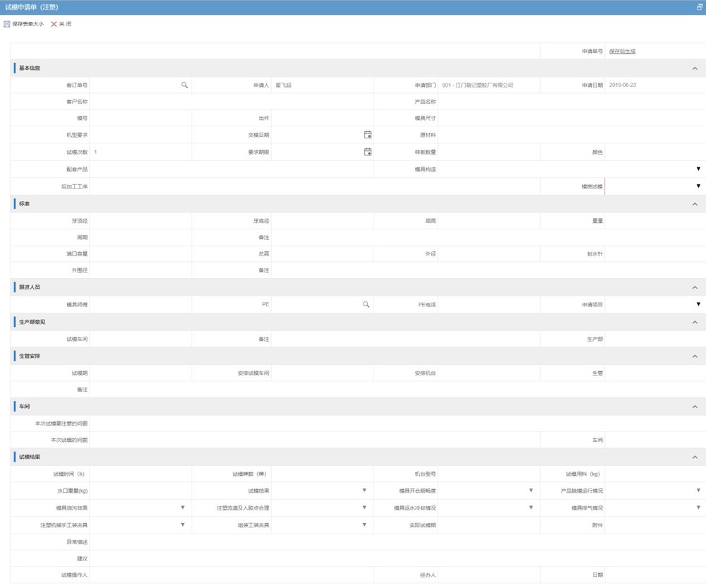The width and height of the screenshot is (706, 588).
Task: Collapse the 车间 section
Action: (695, 407)
